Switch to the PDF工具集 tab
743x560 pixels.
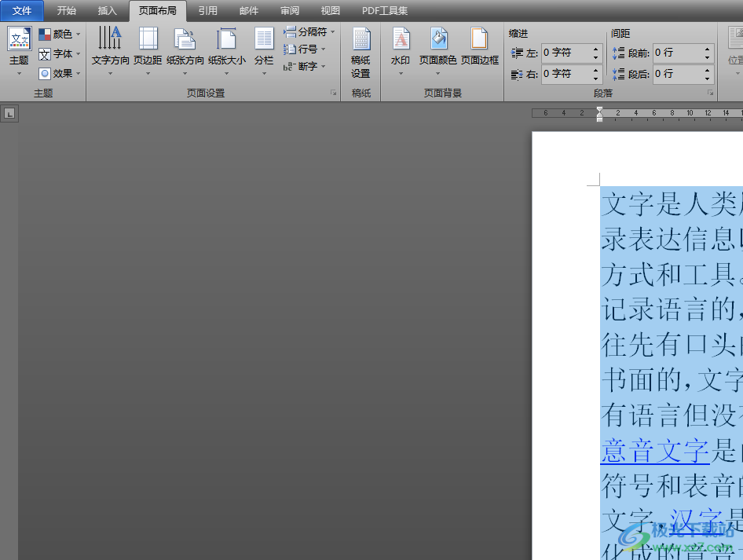pyautogui.click(x=385, y=11)
